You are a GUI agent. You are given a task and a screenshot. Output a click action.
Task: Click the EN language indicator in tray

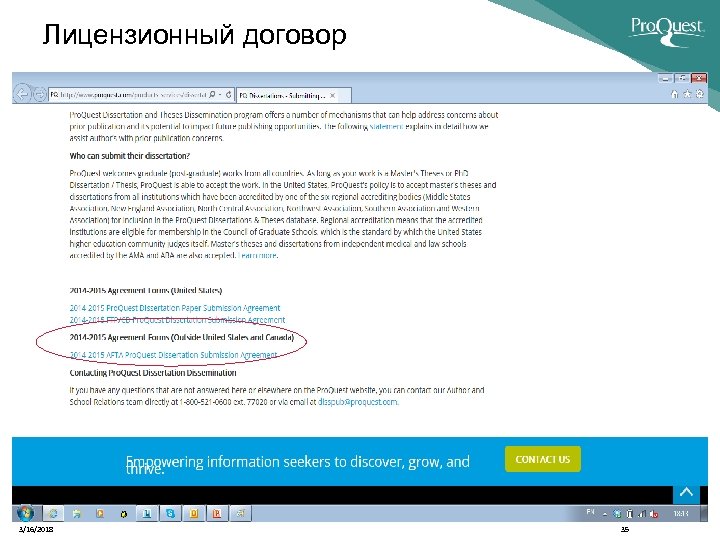[x=591, y=512]
